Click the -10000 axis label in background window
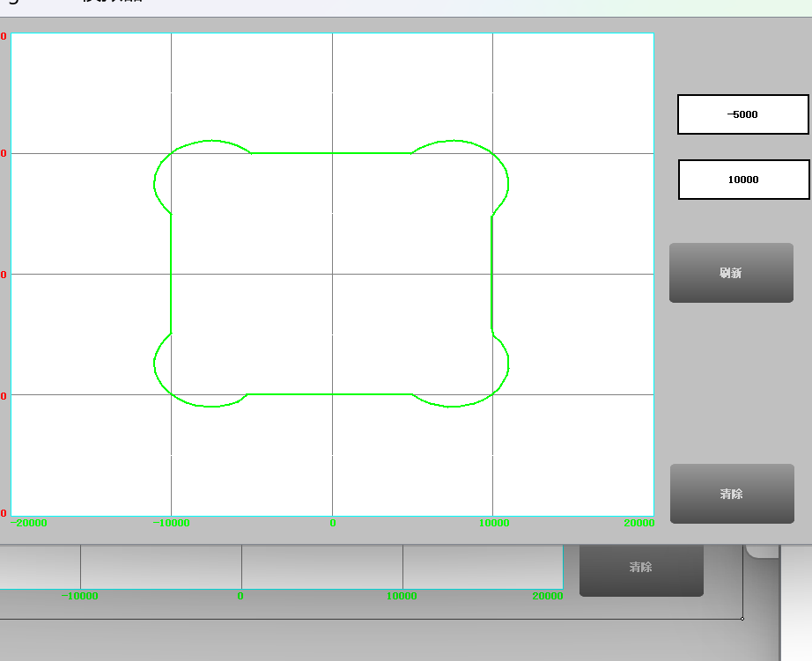Viewport: 812px width, 661px height. [x=80, y=596]
